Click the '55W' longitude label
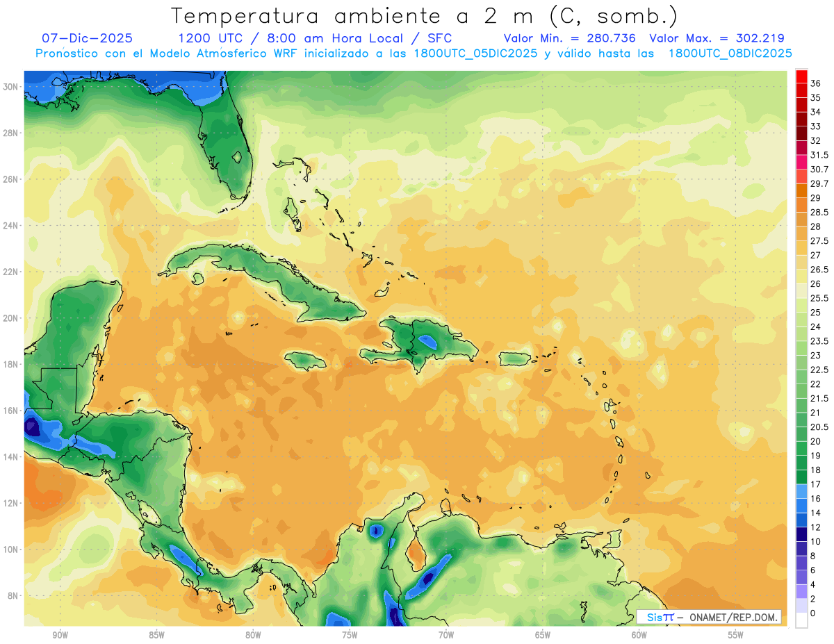Viewport: 834px width, 644px height. tap(736, 635)
